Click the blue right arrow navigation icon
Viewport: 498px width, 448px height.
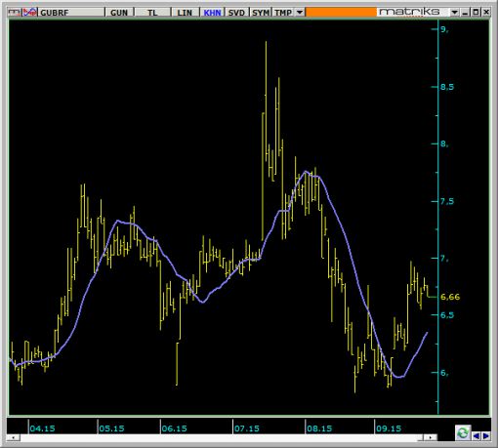click(486, 435)
